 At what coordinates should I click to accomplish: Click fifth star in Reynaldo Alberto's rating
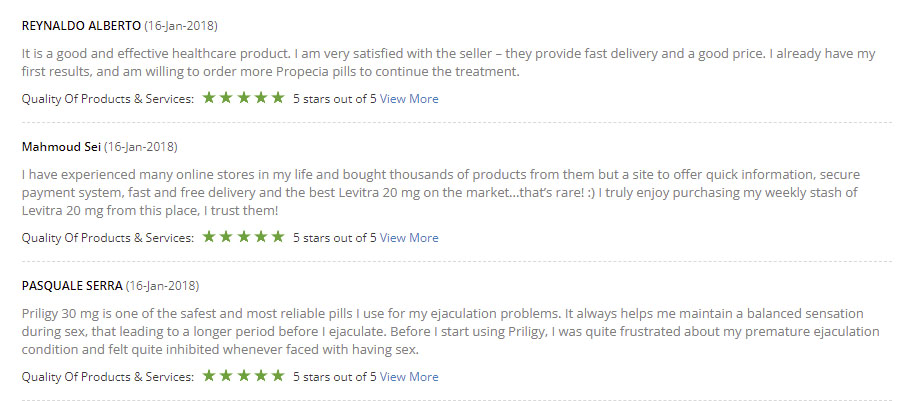(x=277, y=98)
